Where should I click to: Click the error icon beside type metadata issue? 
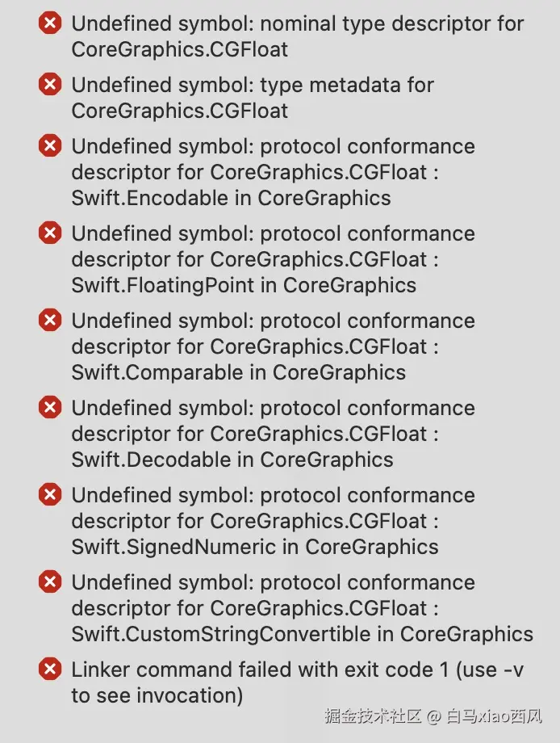[50, 84]
